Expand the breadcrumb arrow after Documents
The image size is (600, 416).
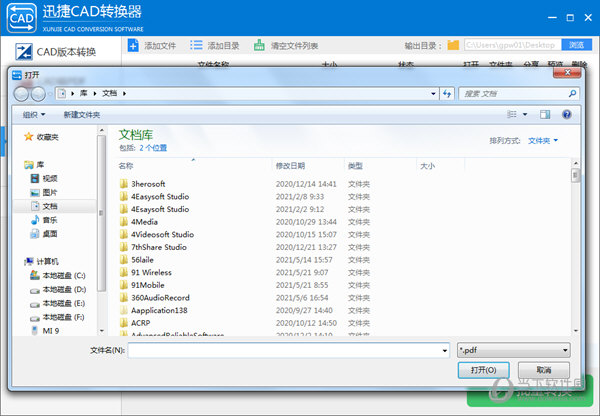(x=124, y=93)
